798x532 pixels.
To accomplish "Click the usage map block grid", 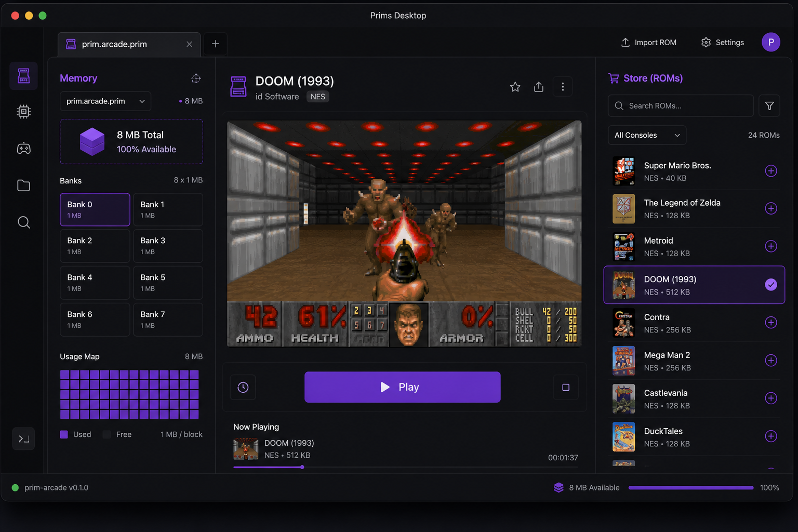I will click(129, 394).
